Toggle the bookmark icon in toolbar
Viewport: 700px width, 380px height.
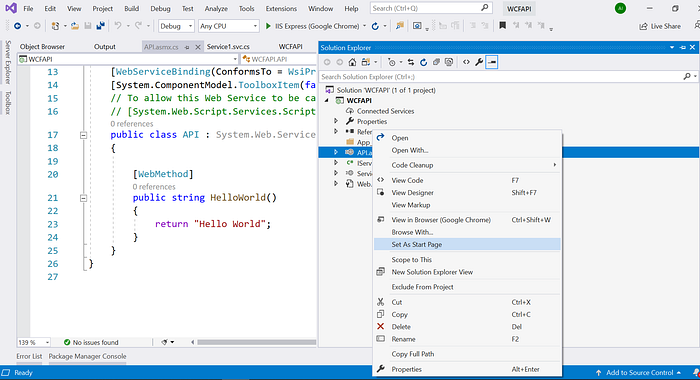[502, 26]
